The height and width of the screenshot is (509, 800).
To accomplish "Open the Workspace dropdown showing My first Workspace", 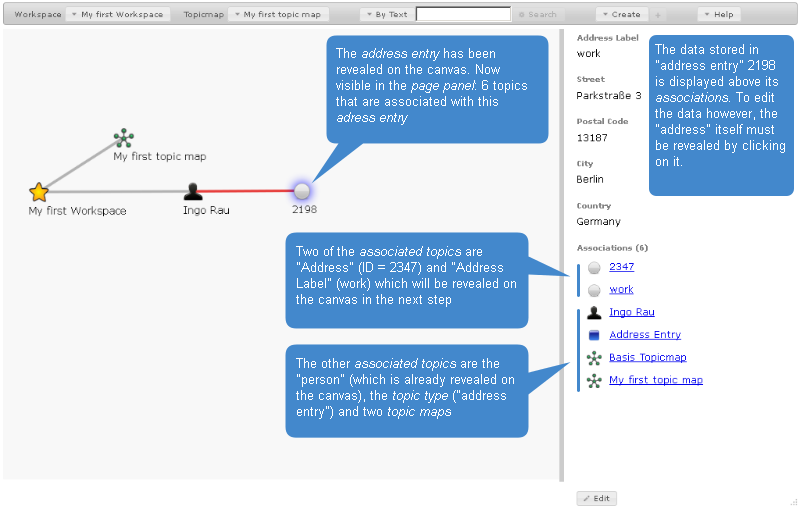I will pos(118,15).
